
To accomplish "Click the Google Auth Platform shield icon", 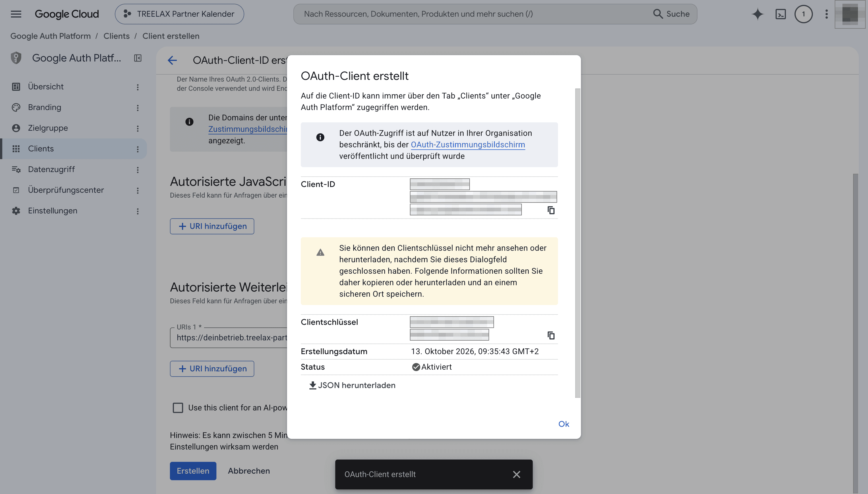I will pos(16,58).
